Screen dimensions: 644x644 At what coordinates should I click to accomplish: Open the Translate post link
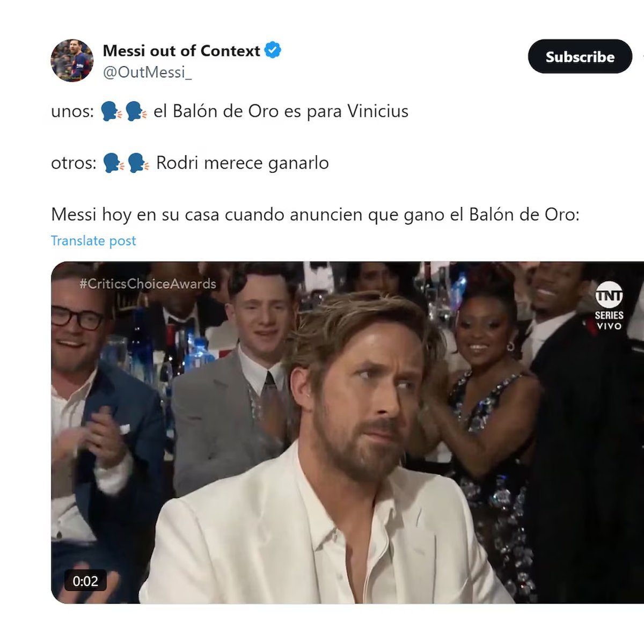[93, 241]
